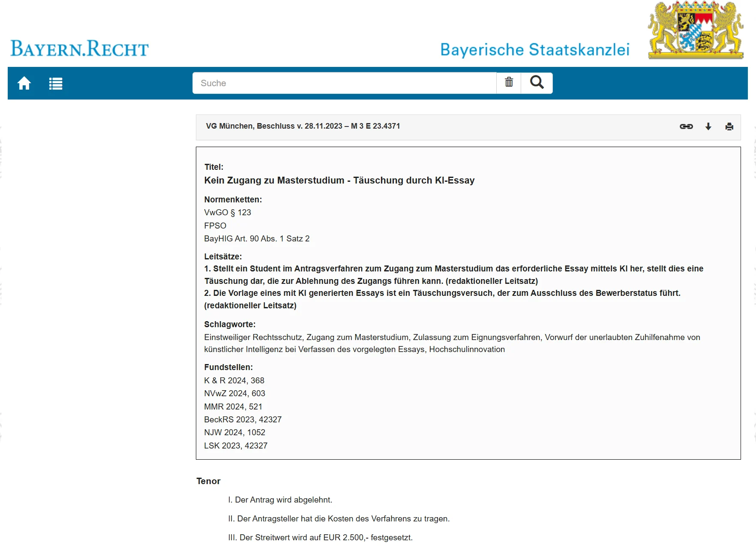Click the Tenor heading

point(208,481)
